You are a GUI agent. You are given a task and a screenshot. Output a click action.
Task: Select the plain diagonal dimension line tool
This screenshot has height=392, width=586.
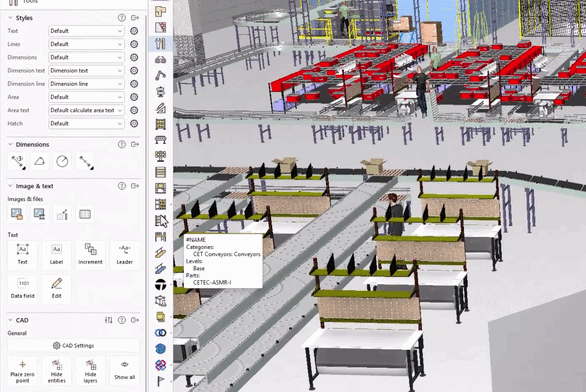pyautogui.click(x=86, y=162)
